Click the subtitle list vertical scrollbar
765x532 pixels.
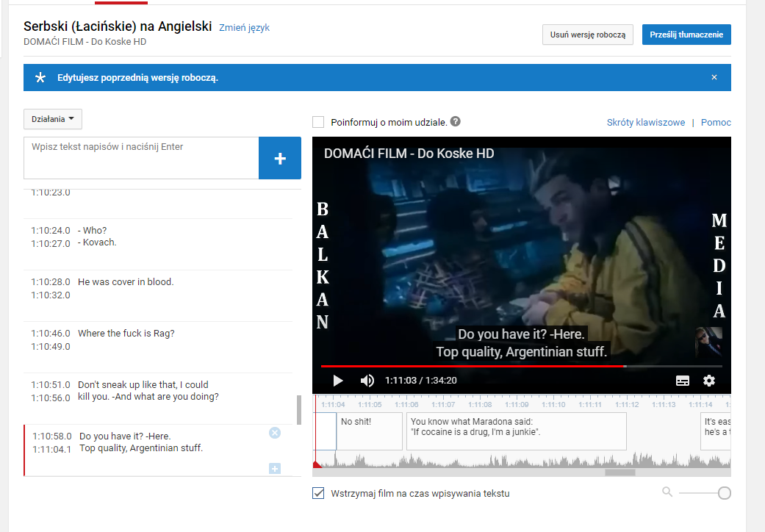pos(299,410)
